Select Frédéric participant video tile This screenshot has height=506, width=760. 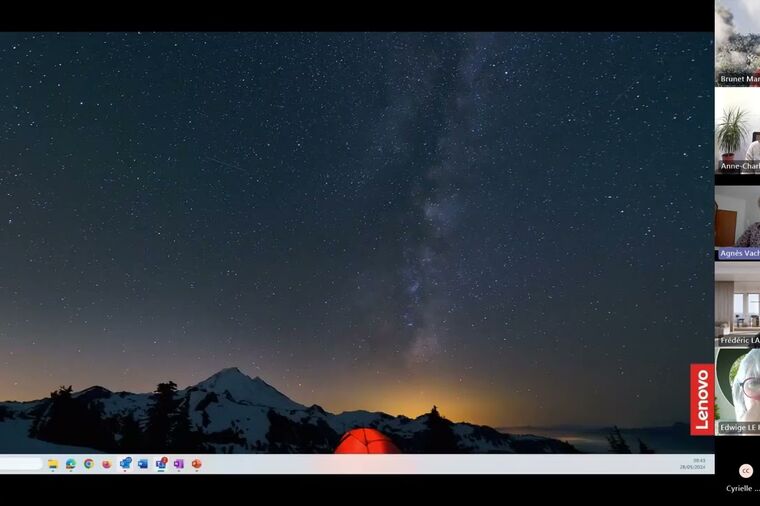(738, 303)
